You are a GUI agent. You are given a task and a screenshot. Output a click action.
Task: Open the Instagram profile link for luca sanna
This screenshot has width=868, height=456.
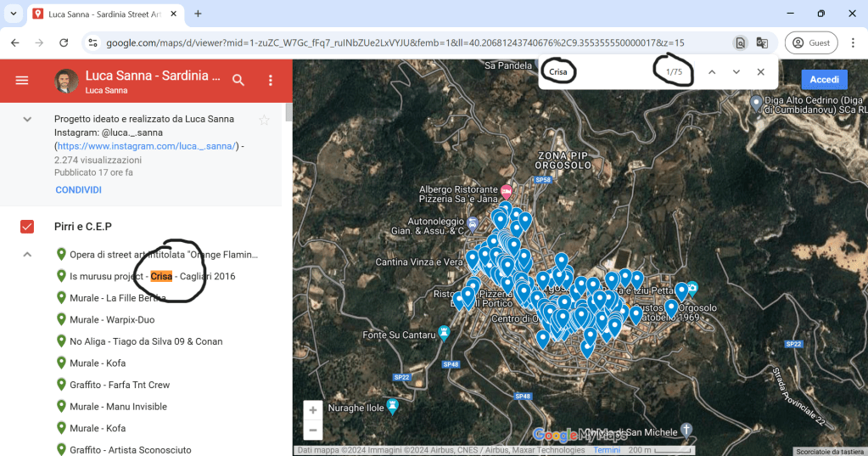pos(147,146)
